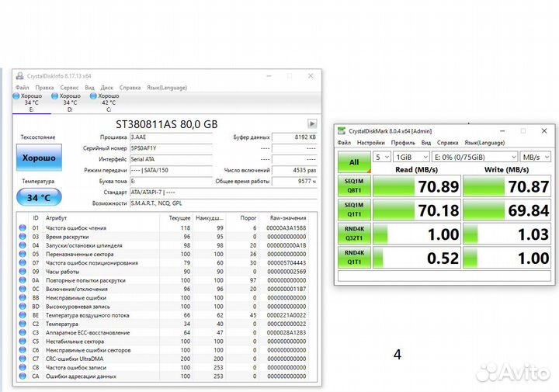The image size is (559, 392).
Task: Open the test size dropdown showing 1GiB
Action: pyautogui.click(x=411, y=157)
